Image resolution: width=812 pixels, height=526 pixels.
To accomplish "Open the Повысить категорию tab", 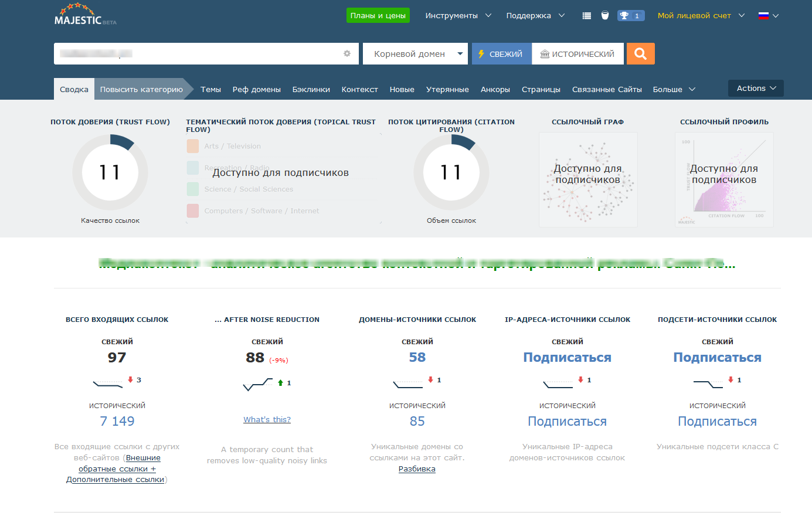I will (141, 89).
